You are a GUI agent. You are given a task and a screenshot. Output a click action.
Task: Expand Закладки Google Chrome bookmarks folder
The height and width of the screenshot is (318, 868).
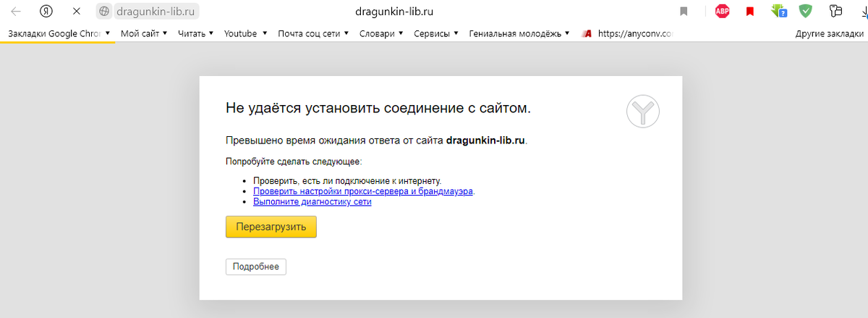[59, 33]
